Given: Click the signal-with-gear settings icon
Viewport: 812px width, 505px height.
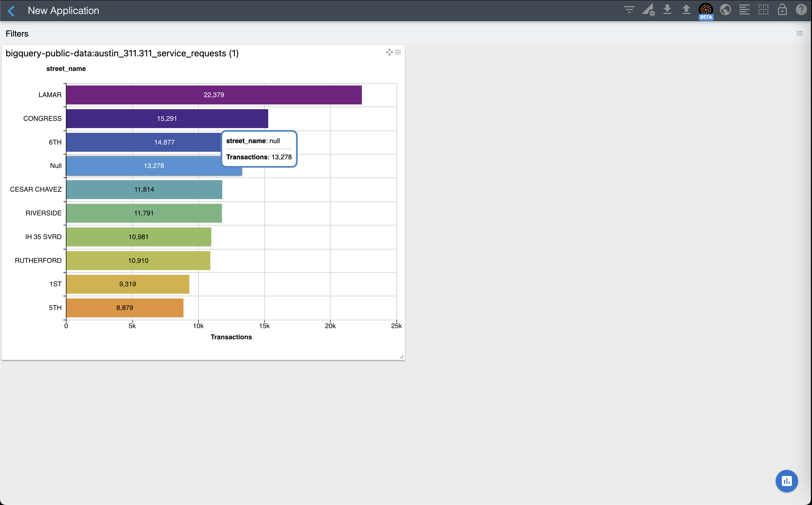Looking at the screenshot, I should (x=648, y=10).
